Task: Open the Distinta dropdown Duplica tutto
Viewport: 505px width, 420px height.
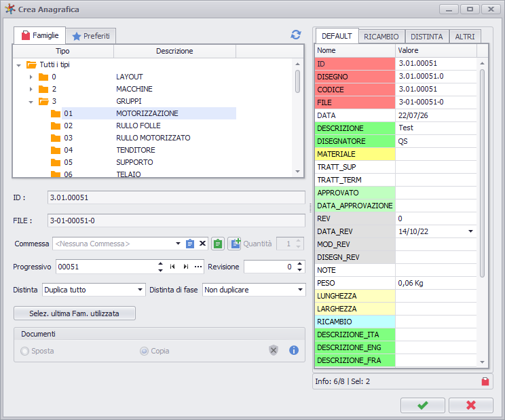Action: 140,290
